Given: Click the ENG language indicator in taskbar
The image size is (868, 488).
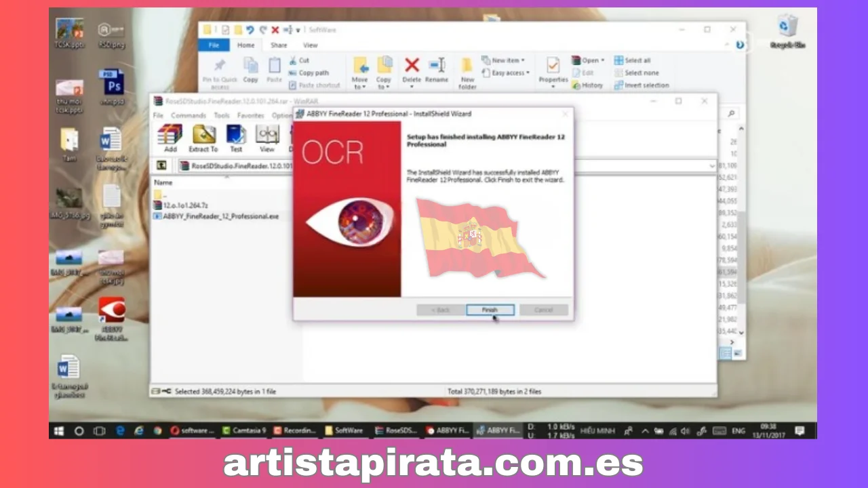Looking at the screenshot, I should click(738, 430).
